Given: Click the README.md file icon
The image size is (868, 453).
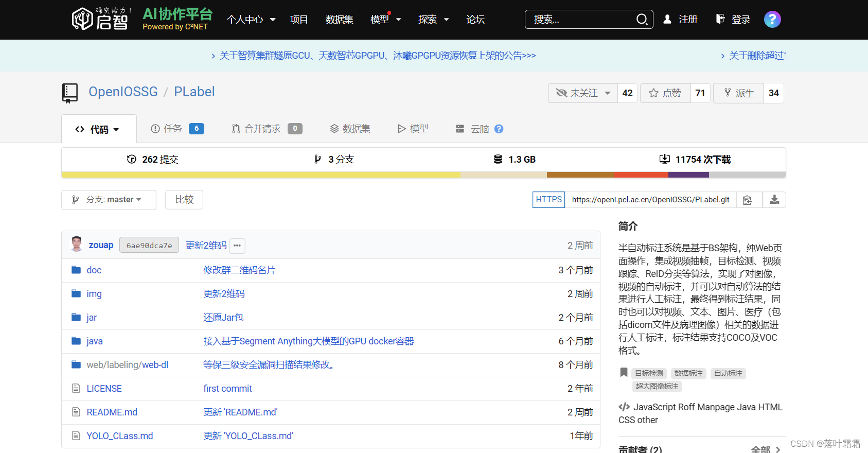Looking at the screenshot, I should coord(76,412).
